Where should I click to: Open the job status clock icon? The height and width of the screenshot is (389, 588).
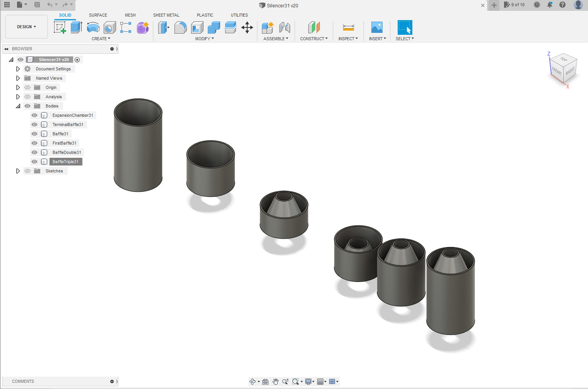coord(537,5)
